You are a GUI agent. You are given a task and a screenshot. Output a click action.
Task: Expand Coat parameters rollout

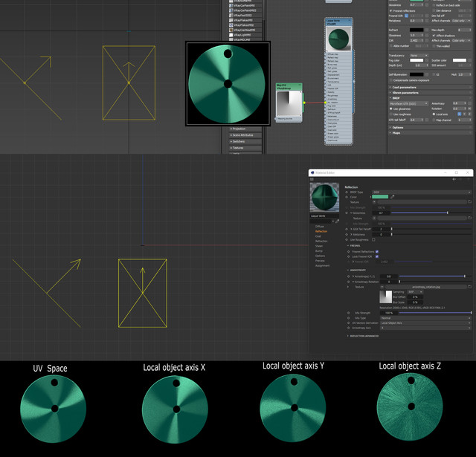click(430, 88)
